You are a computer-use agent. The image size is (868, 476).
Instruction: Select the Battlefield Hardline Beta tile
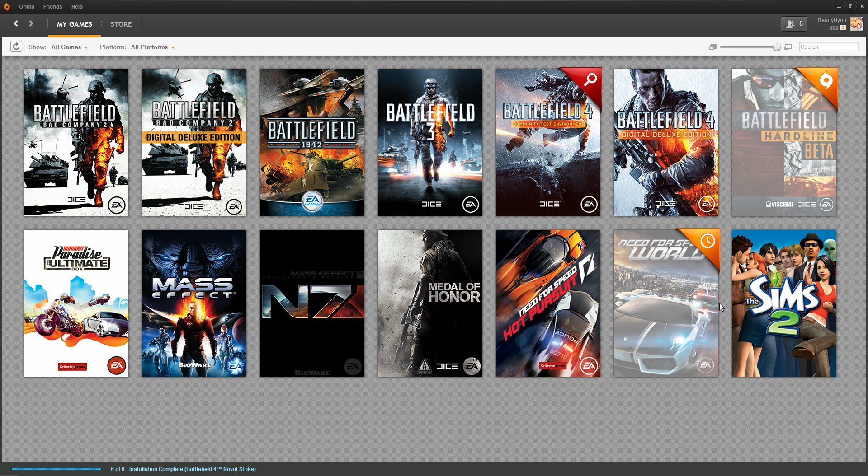(784, 142)
